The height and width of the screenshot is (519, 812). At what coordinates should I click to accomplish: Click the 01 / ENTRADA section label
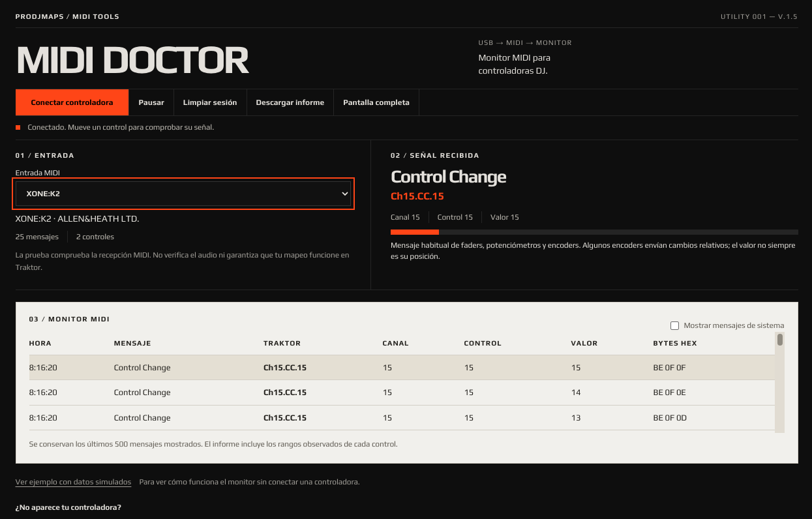tap(45, 156)
